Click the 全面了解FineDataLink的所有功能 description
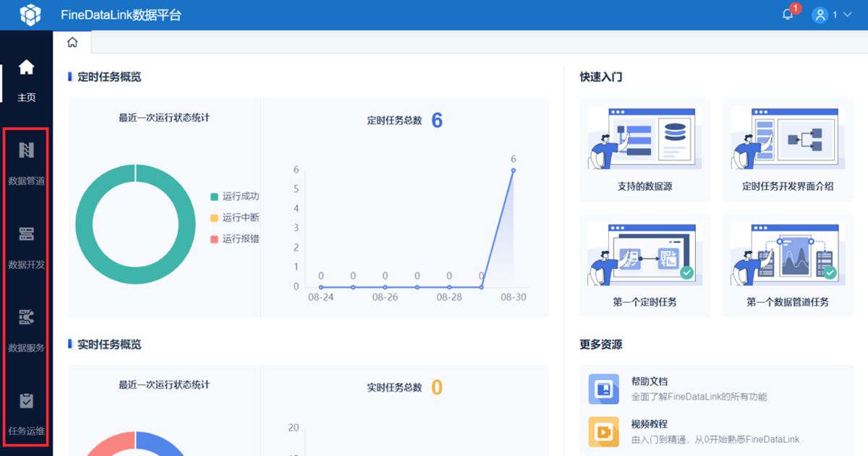The image size is (868, 456). (699, 397)
